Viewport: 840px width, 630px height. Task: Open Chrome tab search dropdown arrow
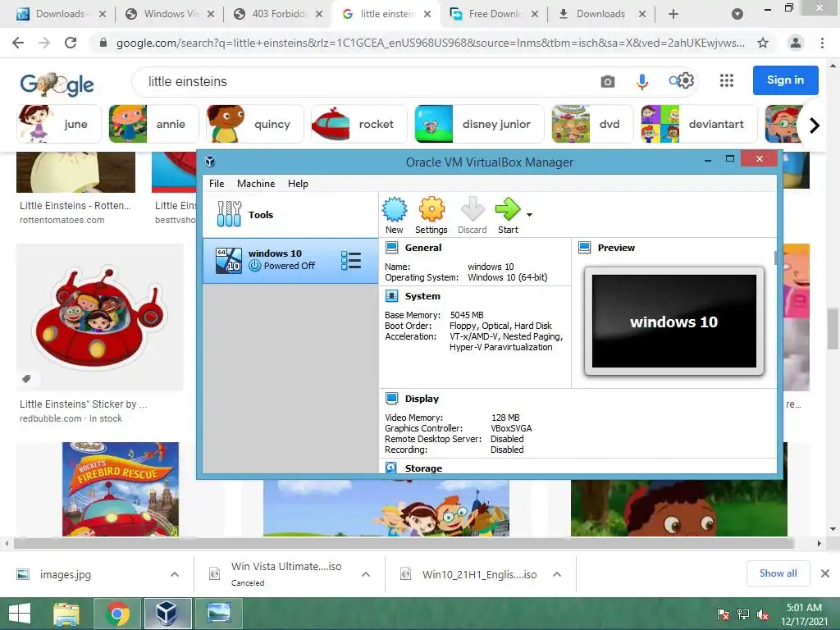(737, 14)
